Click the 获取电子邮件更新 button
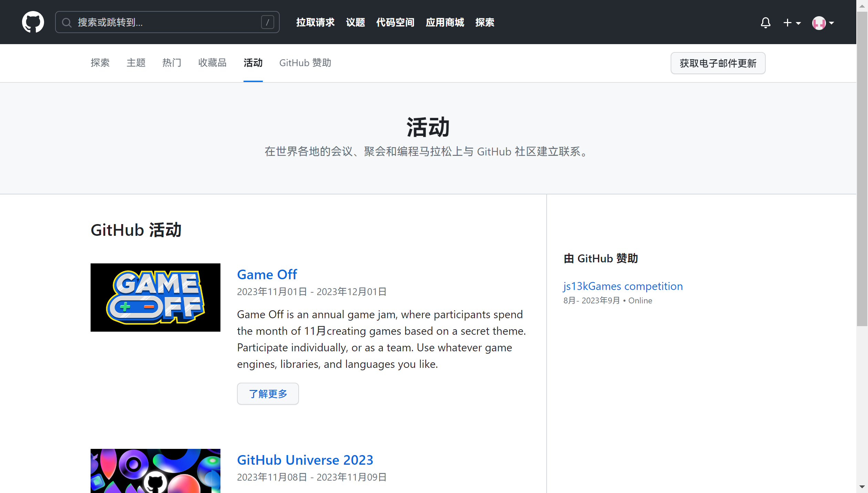This screenshot has width=868, height=493. 717,63
